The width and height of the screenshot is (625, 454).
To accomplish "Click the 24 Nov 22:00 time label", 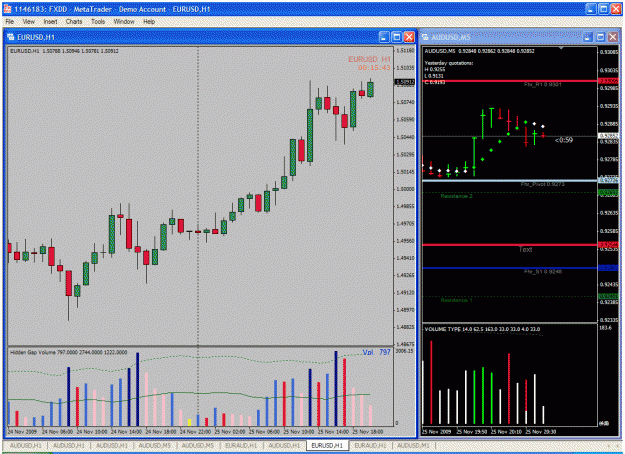I will (195, 432).
